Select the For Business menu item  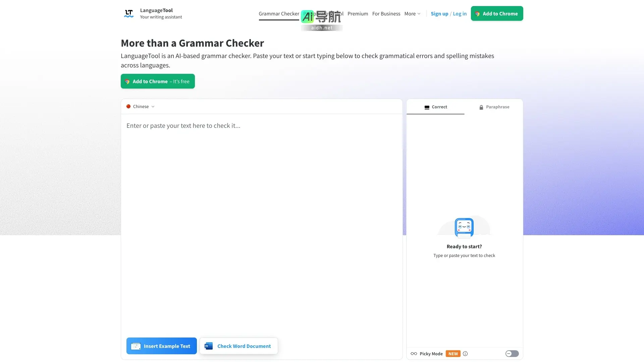[386, 13]
